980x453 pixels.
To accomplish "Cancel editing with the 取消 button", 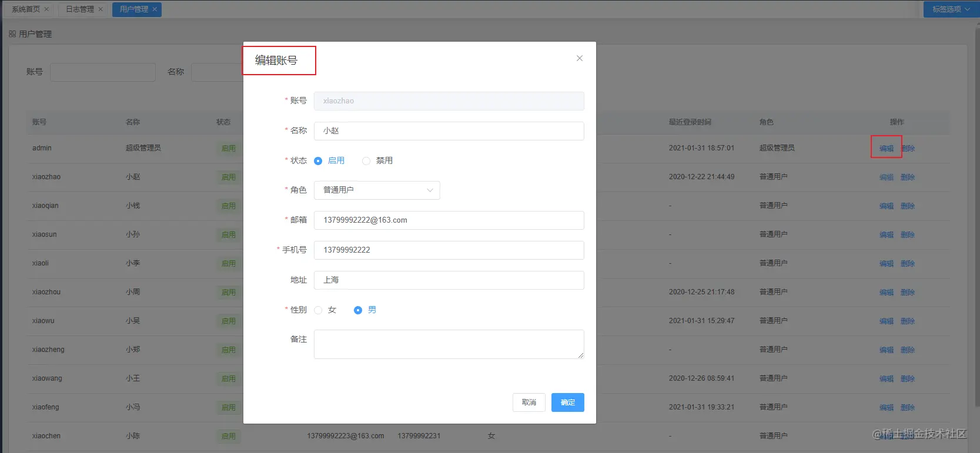I will click(x=529, y=402).
